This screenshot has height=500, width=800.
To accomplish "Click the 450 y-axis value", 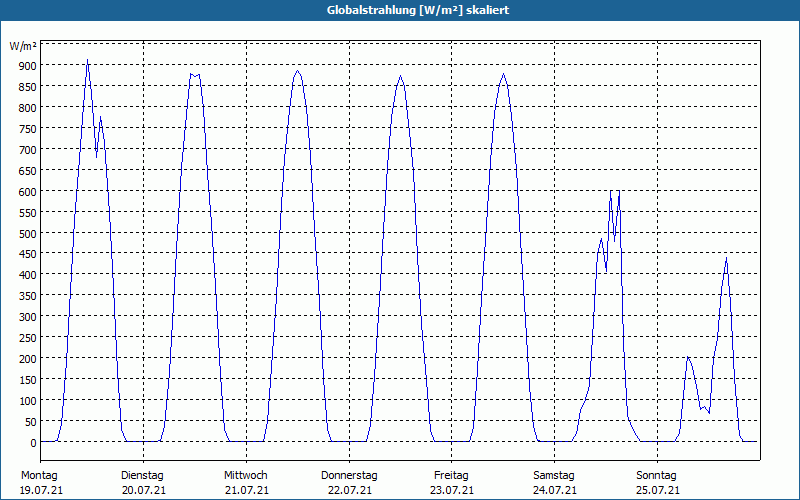I will 28,254.
